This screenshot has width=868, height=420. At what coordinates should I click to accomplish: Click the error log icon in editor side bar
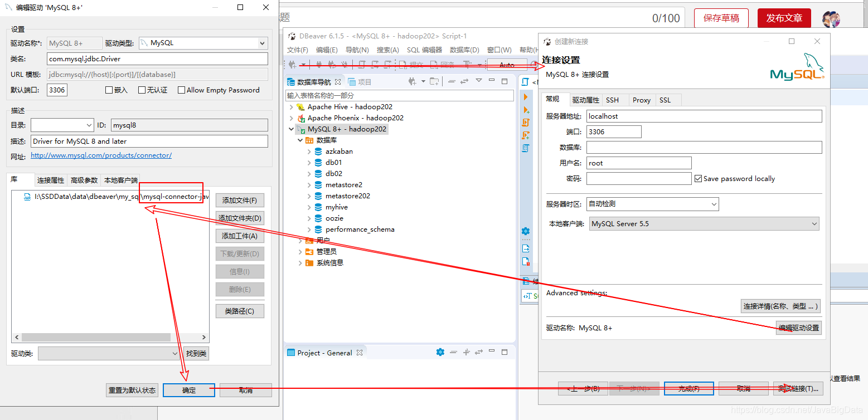pos(526,261)
